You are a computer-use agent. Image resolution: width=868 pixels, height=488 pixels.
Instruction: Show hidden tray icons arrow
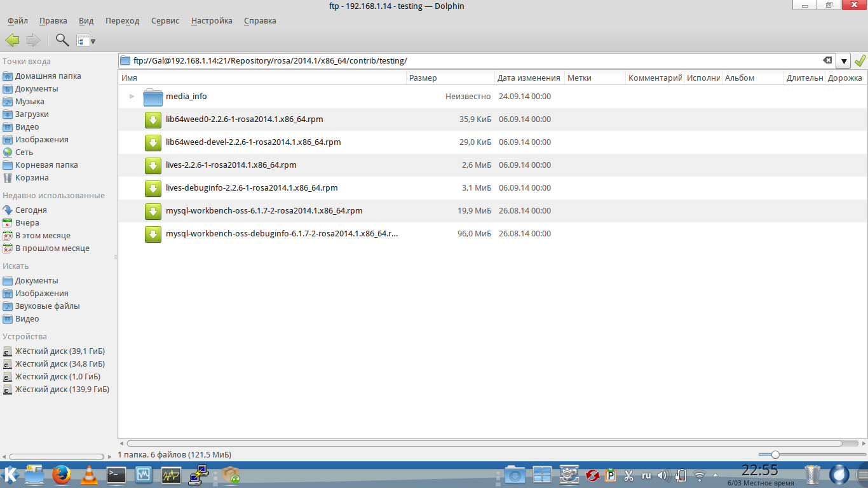(715, 475)
